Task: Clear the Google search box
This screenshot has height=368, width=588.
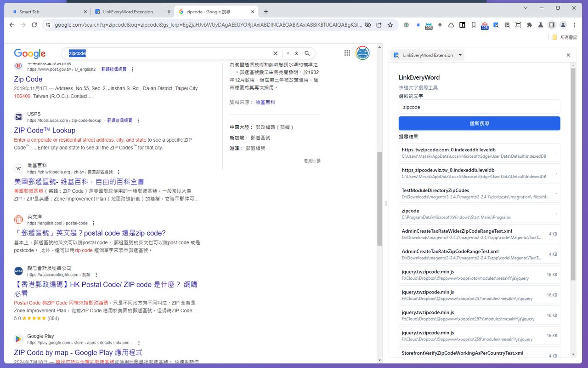Action: [x=276, y=53]
